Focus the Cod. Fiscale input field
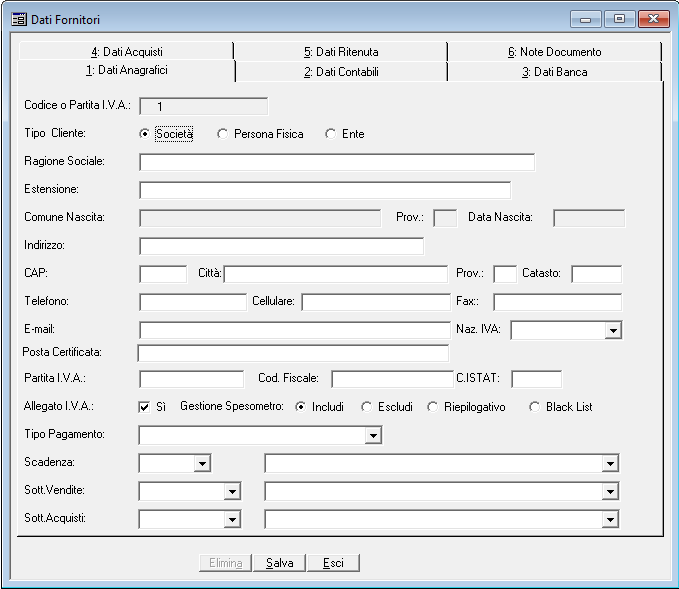 (392, 379)
